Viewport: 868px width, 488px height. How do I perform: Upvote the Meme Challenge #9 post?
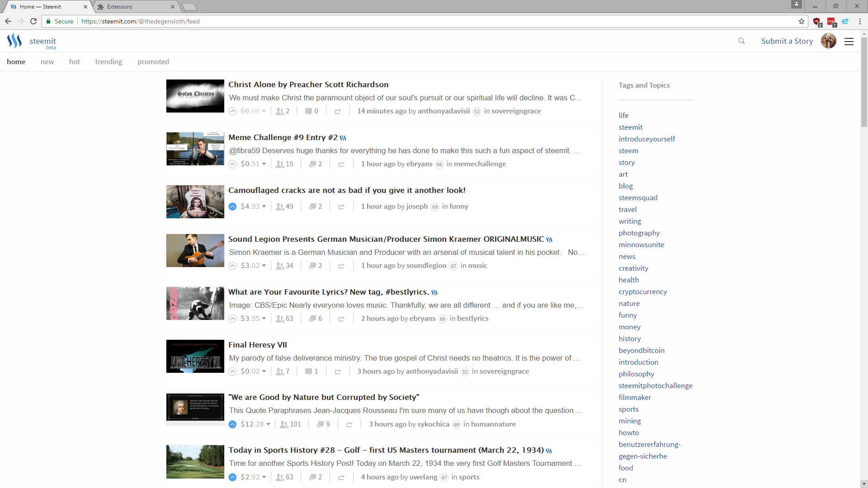(x=232, y=164)
